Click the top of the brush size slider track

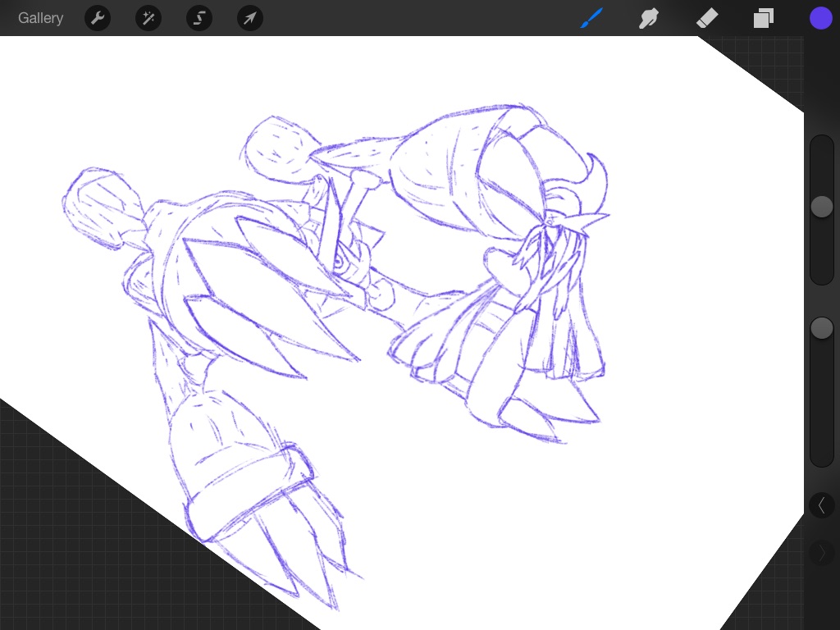[821, 148]
